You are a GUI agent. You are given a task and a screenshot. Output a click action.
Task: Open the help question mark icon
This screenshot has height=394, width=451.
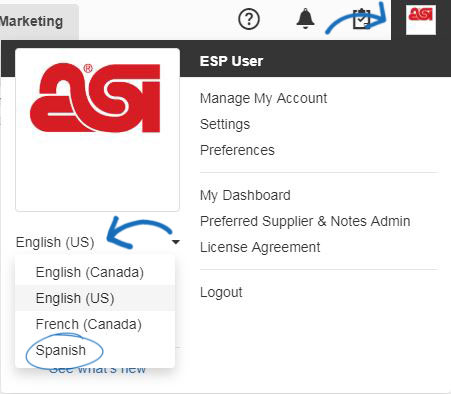(x=249, y=19)
